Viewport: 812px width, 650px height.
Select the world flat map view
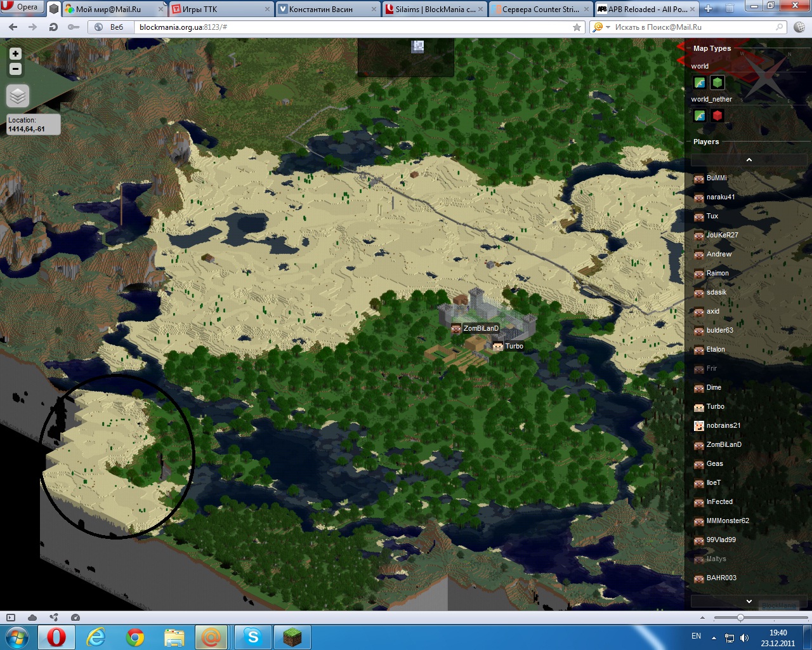(x=699, y=83)
